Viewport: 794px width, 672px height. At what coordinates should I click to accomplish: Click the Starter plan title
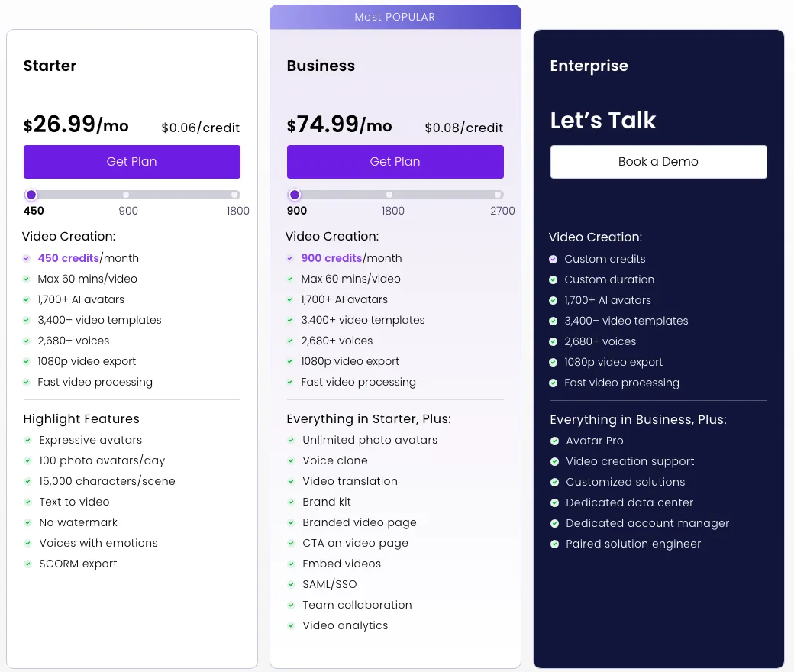click(50, 66)
